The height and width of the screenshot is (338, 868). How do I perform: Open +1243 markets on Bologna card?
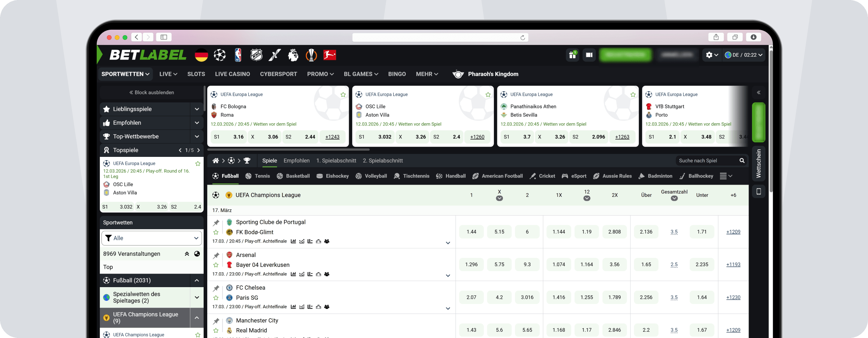tap(332, 137)
